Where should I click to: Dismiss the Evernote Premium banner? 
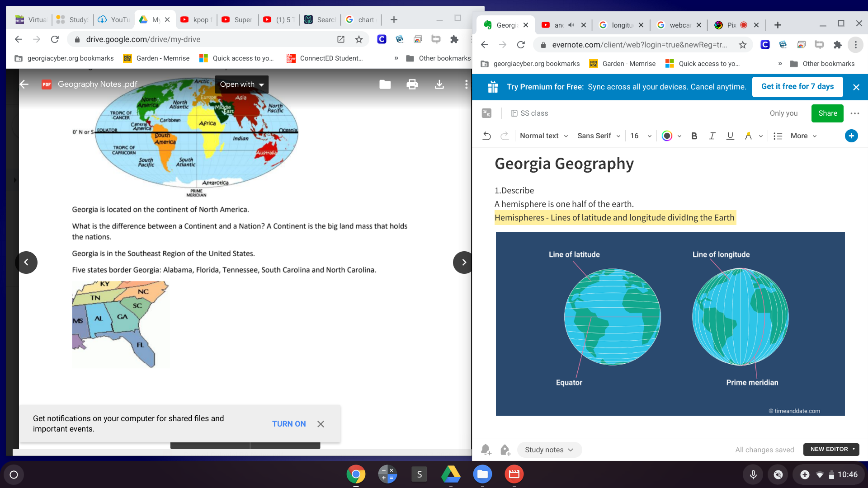pos(856,87)
